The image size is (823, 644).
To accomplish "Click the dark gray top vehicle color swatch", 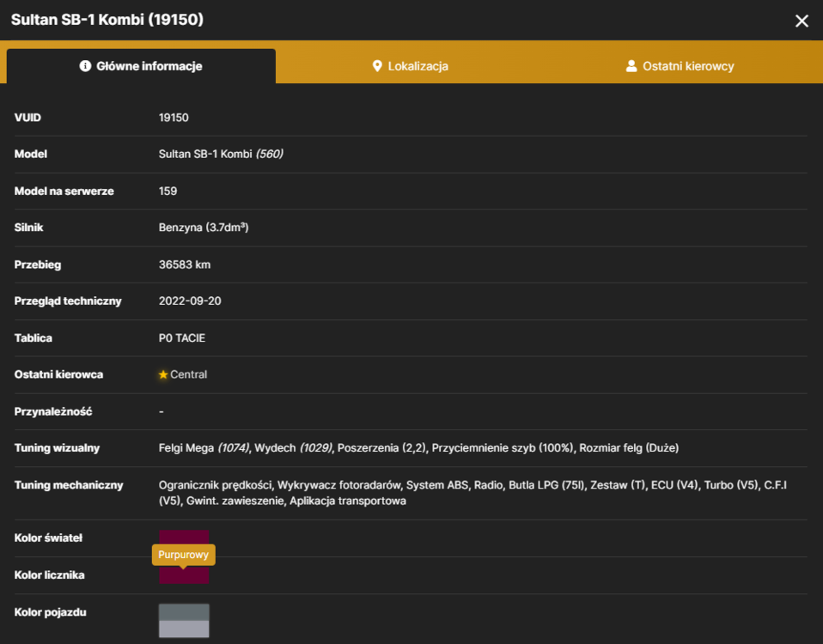I will click(184, 612).
